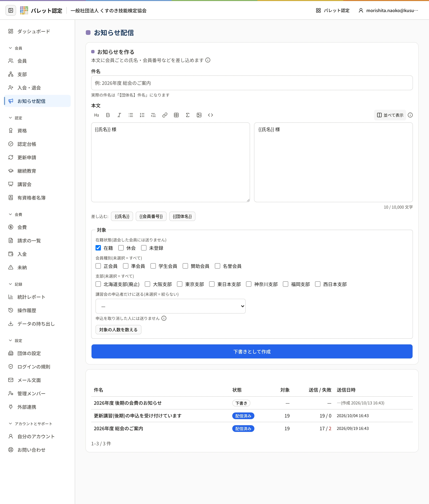Image resolution: width=429 pixels, height=504 pixels.
Task: Click 対象の人数を数える button
Action: tap(118, 330)
